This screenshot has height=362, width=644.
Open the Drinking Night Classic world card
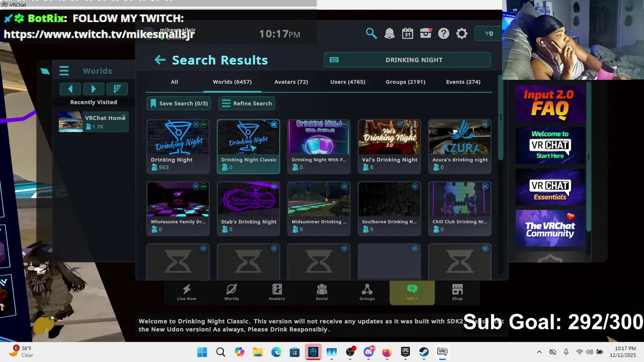[249, 146]
